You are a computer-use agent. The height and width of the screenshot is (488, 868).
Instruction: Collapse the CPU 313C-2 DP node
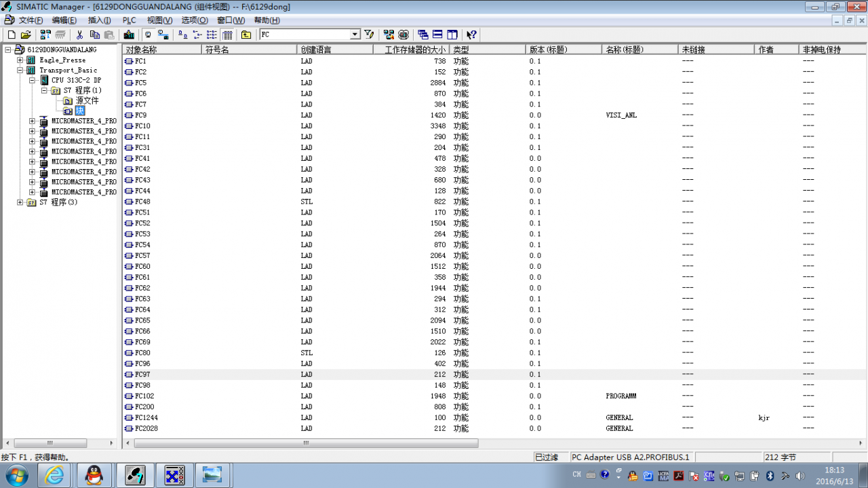coord(33,80)
